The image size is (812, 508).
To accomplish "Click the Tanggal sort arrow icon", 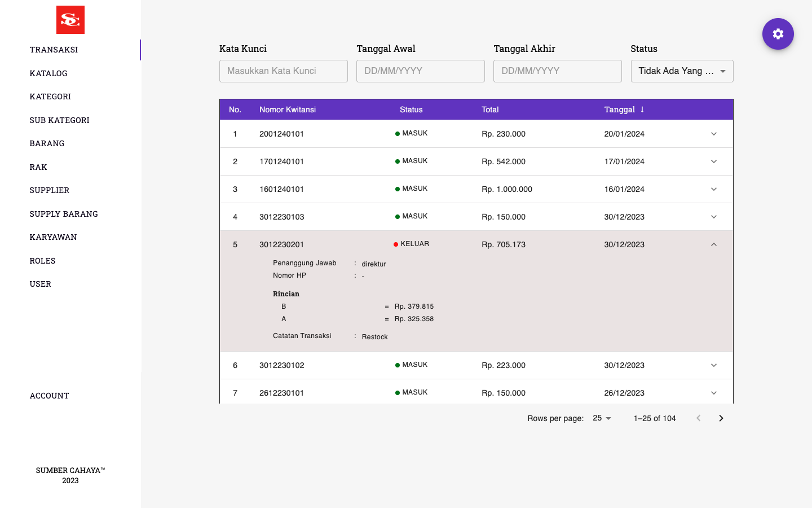I will pos(642,110).
